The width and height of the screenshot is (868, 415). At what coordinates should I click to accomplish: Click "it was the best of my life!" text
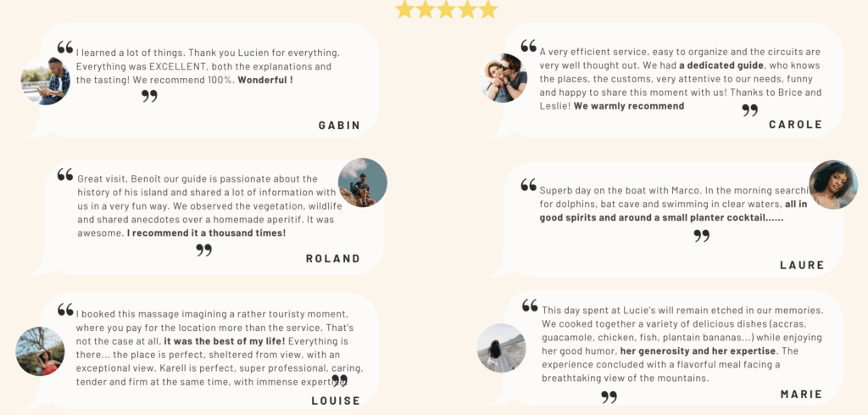coord(225,341)
